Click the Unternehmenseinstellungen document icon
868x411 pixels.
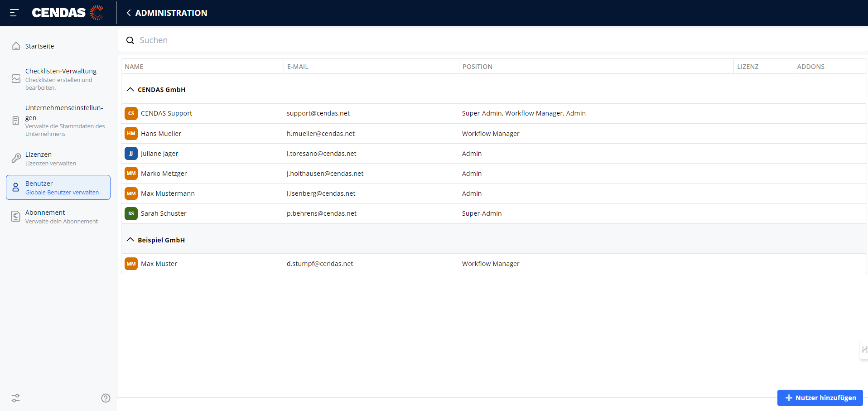pyautogui.click(x=16, y=121)
